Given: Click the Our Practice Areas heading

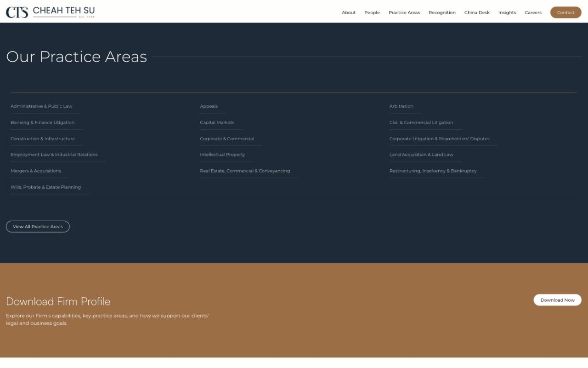Looking at the screenshot, I should pyautogui.click(x=76, y=57).
